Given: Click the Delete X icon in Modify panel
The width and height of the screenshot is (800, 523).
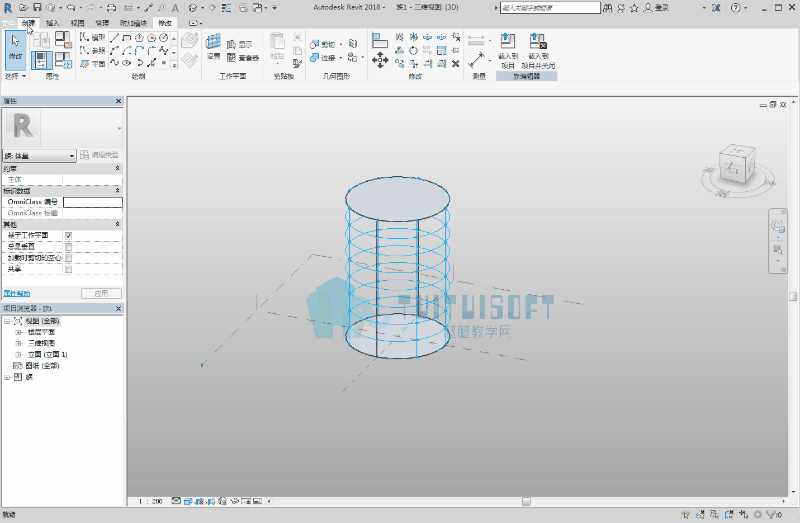Looking at the screenshot, I should click(456, 63).
